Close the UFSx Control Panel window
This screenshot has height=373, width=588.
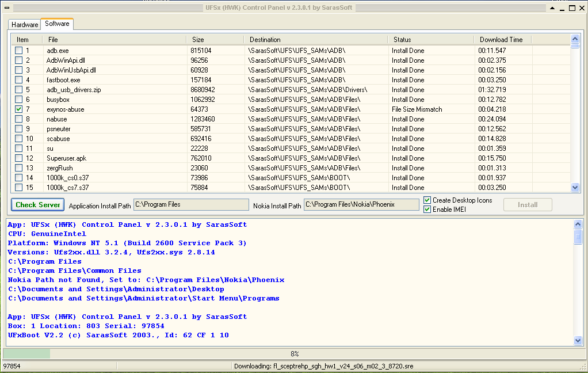[582, 8]
